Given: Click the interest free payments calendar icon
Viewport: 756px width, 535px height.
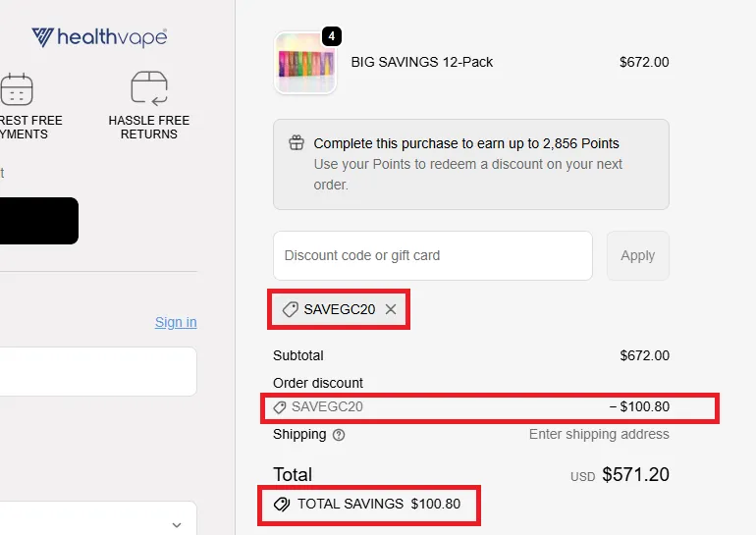Looking at the screenshot, I should [x=16, y=88].
